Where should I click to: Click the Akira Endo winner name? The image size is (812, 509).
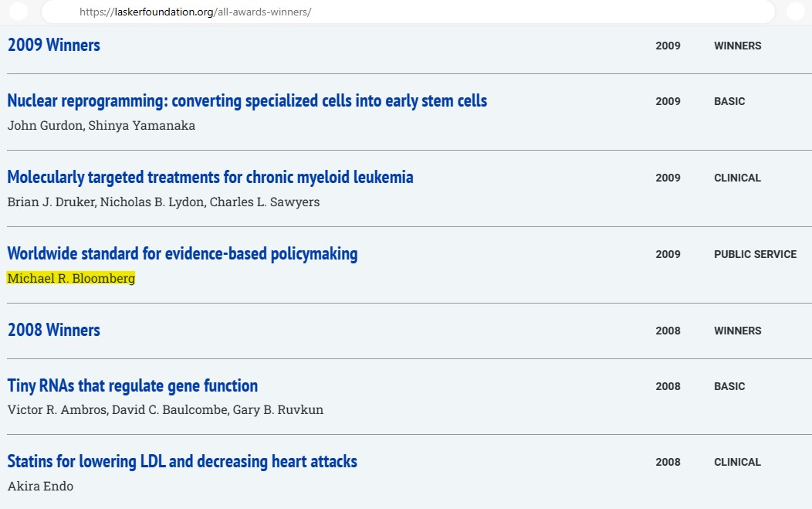40,486
